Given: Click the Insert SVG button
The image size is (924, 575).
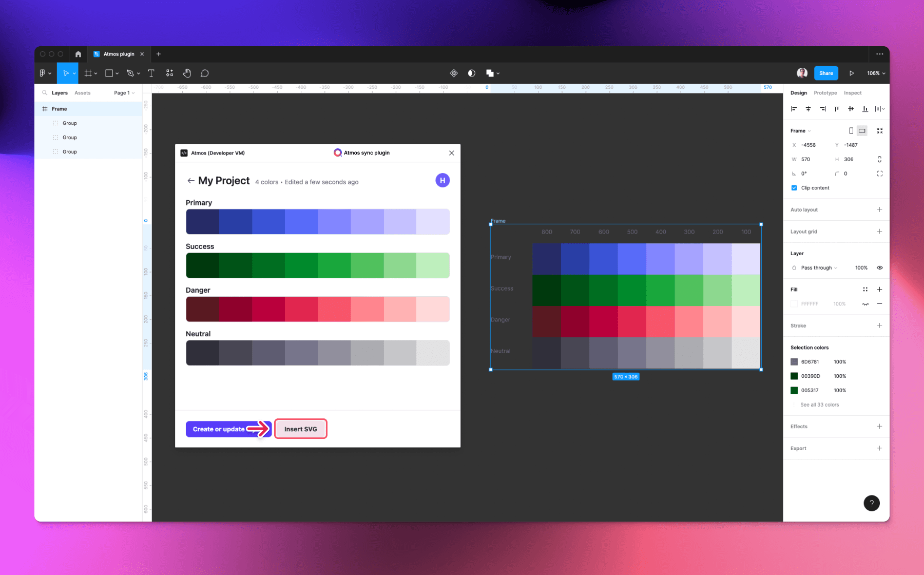Looking at the screenshot, I should point(300,429).
